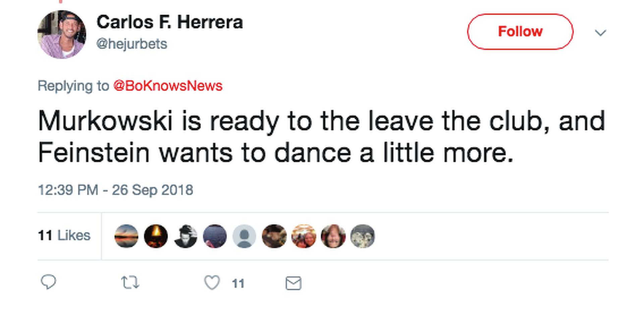Screen dimensions: 644x315
Task: Like the tweet with heart icon
Action: click(212, 282)
